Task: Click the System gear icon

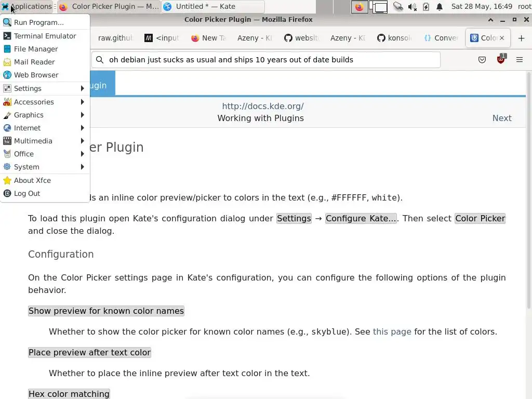Action: pyautogui.click(x=7, y=167)
